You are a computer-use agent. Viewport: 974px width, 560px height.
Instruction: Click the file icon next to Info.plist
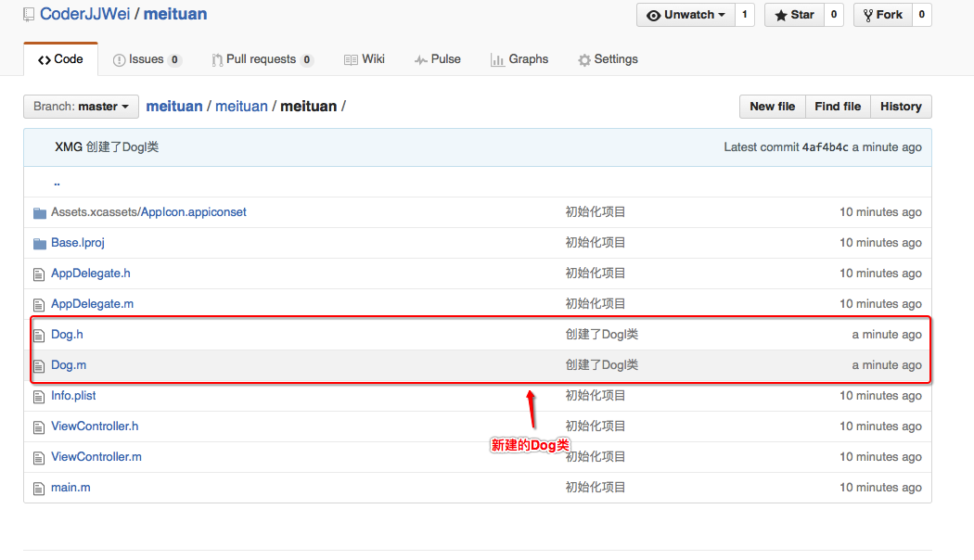tap(39, 397)
